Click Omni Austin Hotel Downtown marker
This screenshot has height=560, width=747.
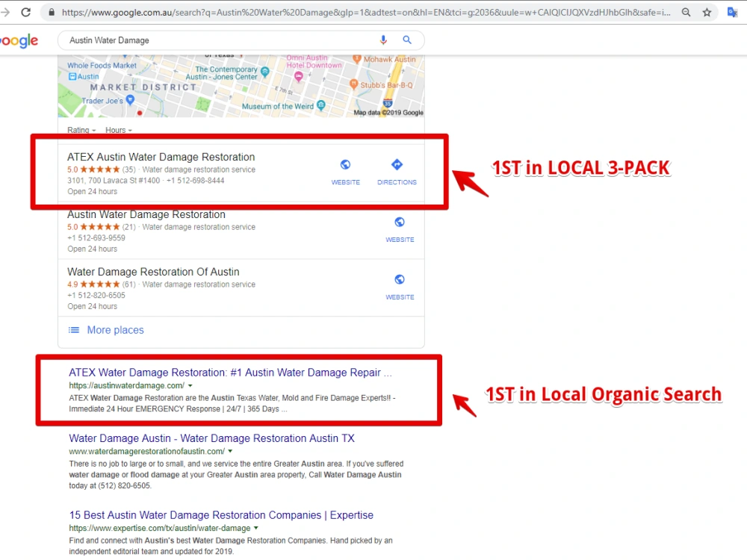coord(299,76)
